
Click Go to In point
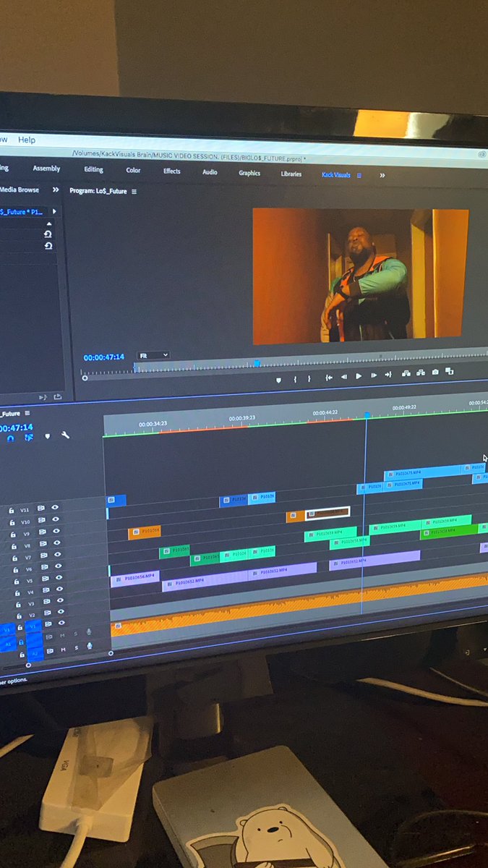click(329, 378)
